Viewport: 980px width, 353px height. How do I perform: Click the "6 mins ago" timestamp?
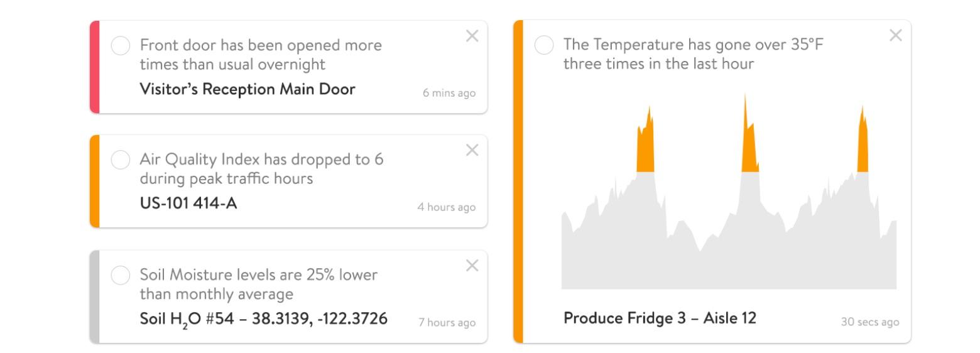click(449, 94)
